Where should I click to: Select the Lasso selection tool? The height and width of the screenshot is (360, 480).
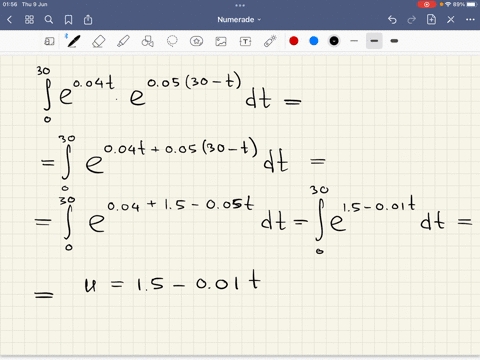[172, 41]
